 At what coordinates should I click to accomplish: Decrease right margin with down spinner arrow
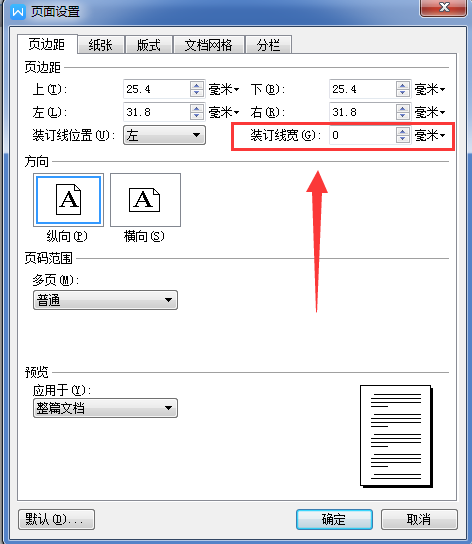(x=403, y=116)
